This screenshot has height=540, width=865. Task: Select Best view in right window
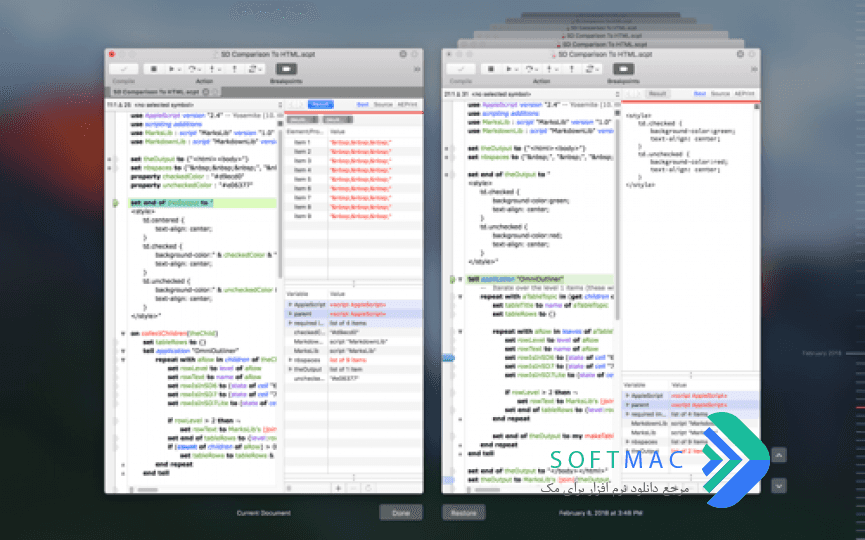click(x=700, y=94)
